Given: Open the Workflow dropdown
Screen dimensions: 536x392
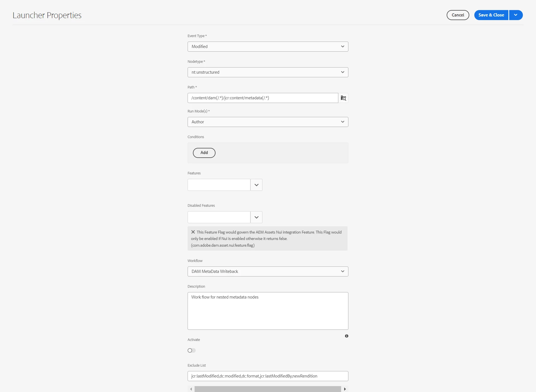Looking at the screenshot, I should click(x=268, y=271).
